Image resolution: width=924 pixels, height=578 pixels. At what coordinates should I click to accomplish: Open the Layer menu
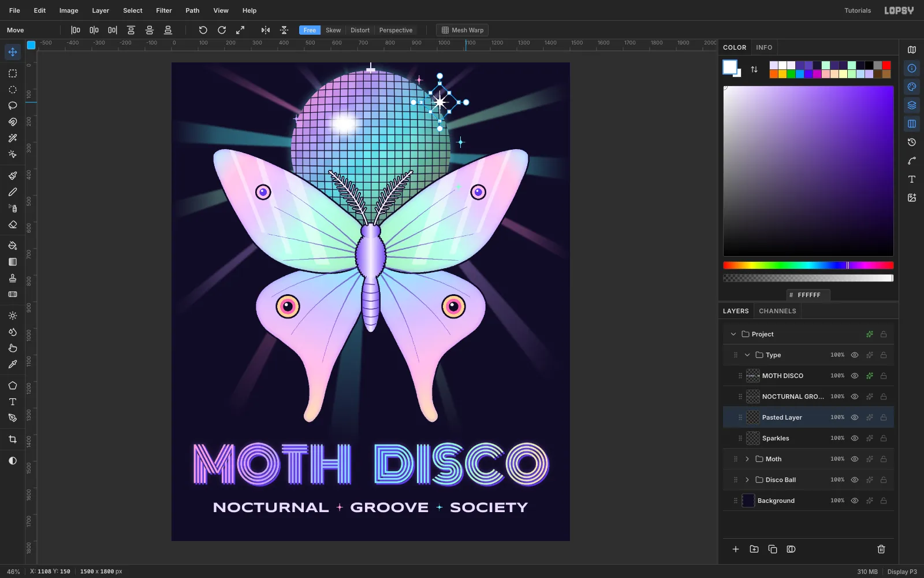pyautogui.click(x=100, y=10)
